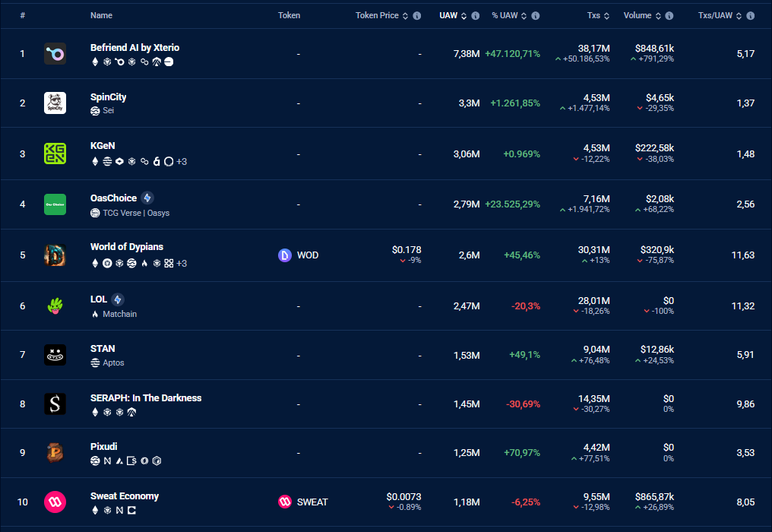This screenshot has width=772, height=532.
Task: Open the LOL dapp page
Action: [x=99, y=299]
